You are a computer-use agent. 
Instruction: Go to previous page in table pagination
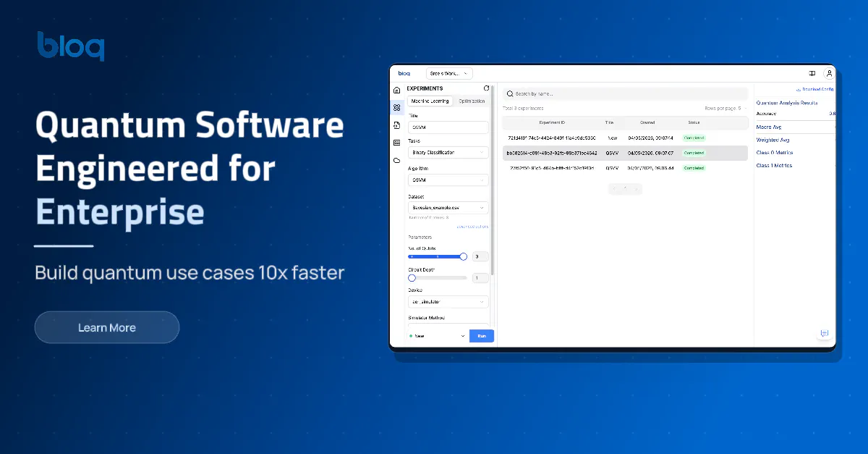click(614, 189)
